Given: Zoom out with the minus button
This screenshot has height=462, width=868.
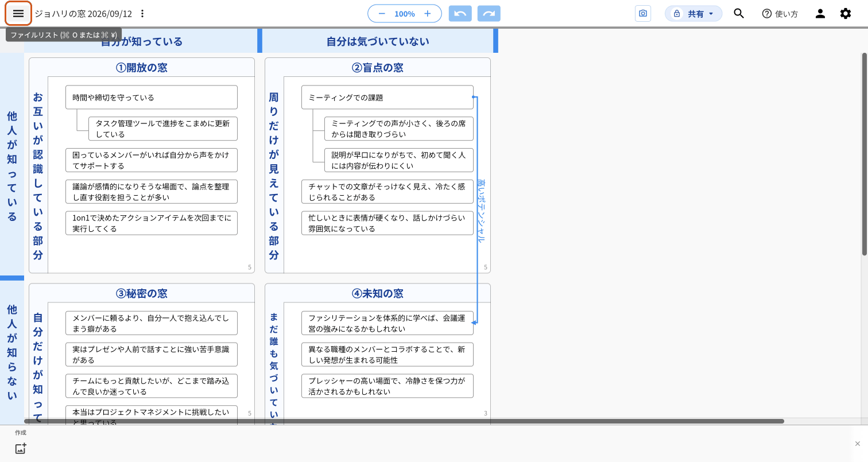Looking at the screenshot, I should 382,14.
